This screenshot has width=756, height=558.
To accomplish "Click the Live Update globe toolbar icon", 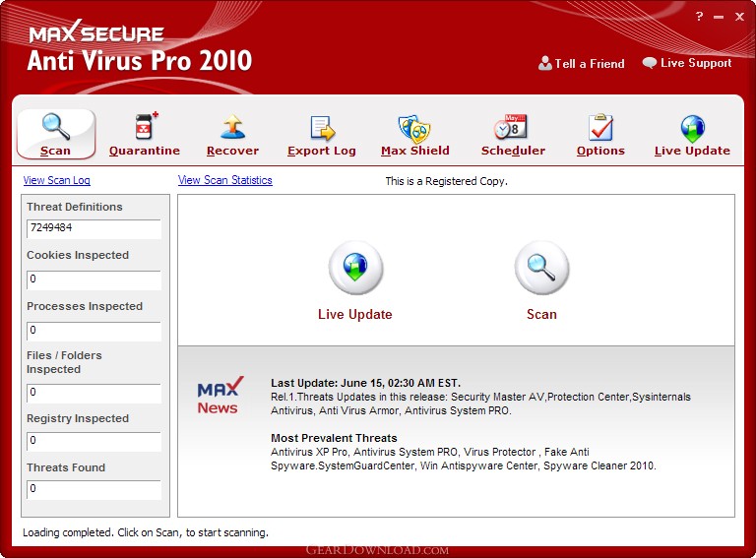I will point(693,129).
